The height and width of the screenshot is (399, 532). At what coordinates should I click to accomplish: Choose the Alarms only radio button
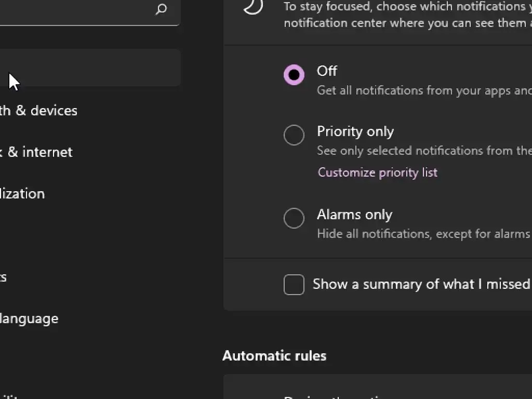click(x=294, y=218)
